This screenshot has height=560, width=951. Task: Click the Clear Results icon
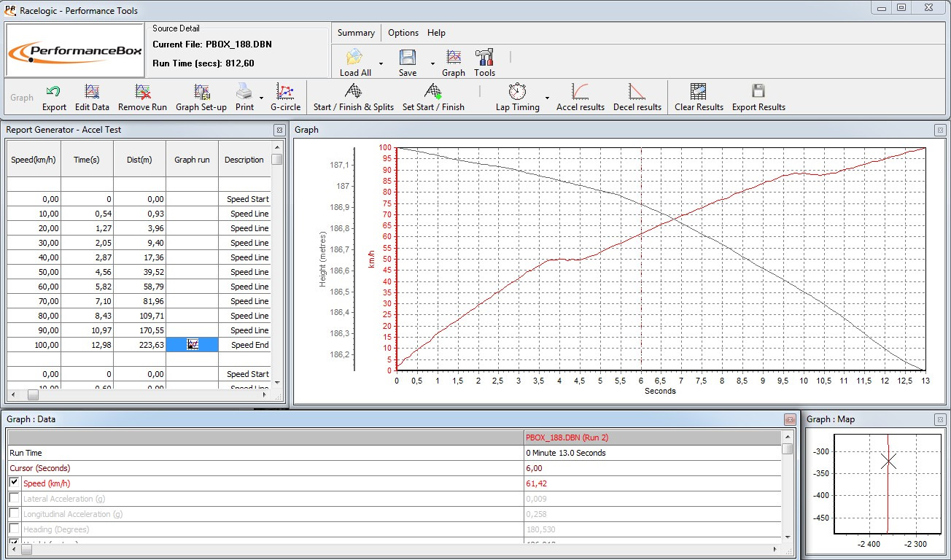(x=698, y=93)
